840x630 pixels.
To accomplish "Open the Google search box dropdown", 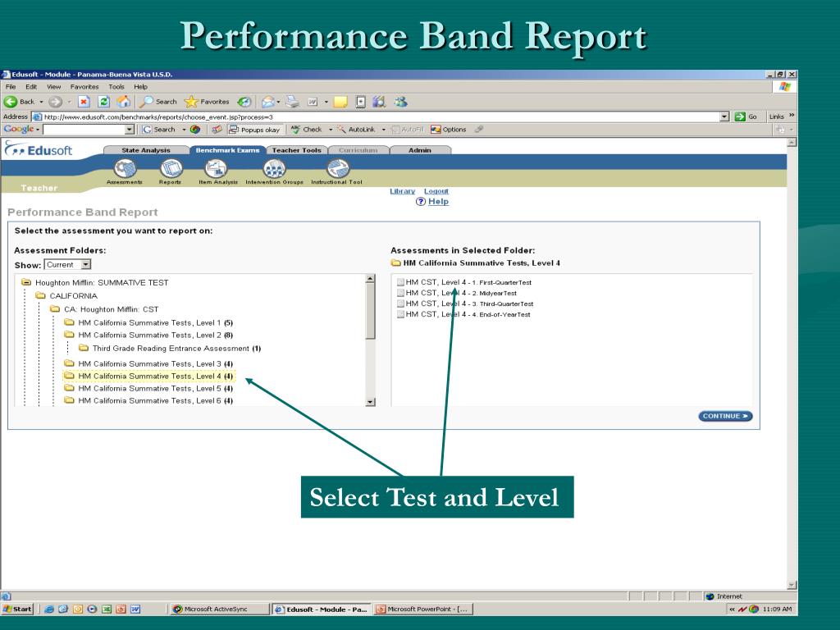I will 129,130.
